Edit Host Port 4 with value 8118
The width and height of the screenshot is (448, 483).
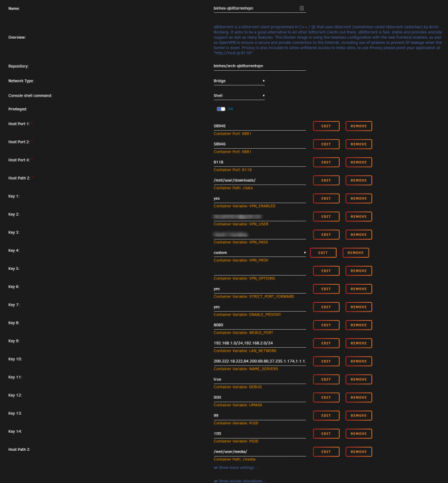pos(326,162)
